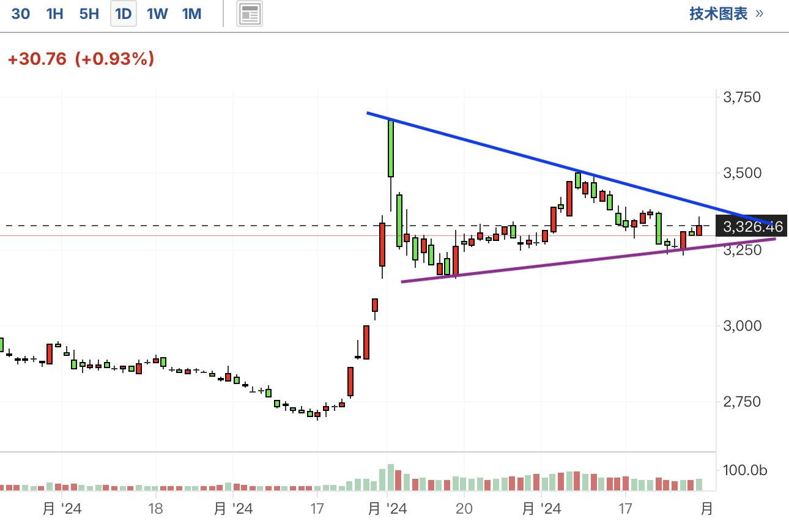Switch to the 5H timeframe

(x=89, y=13)
